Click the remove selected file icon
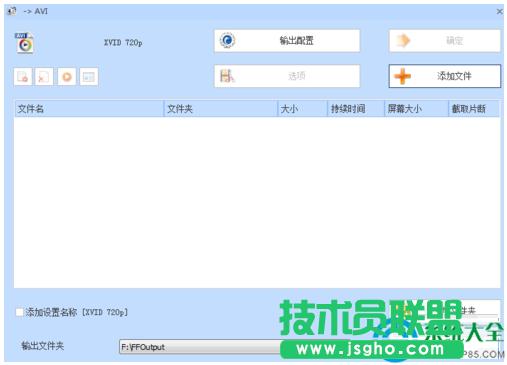 pyautogui.click(x=23, y=77)
